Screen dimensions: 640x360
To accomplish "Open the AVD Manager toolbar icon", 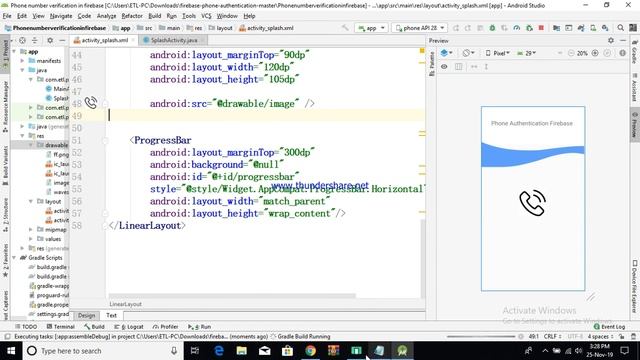I will [593, 28].
